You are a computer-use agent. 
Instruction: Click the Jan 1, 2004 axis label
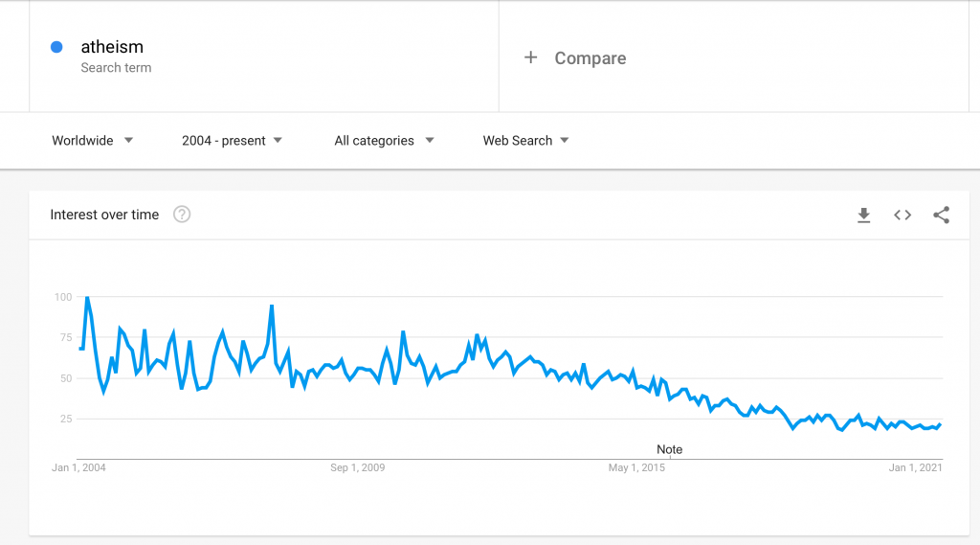79,468
